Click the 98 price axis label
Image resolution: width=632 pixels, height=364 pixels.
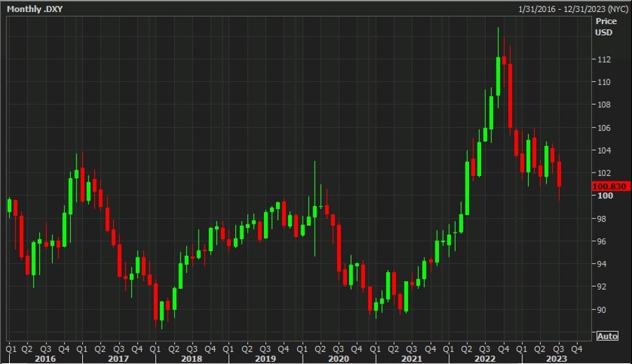tap(601, 219)
